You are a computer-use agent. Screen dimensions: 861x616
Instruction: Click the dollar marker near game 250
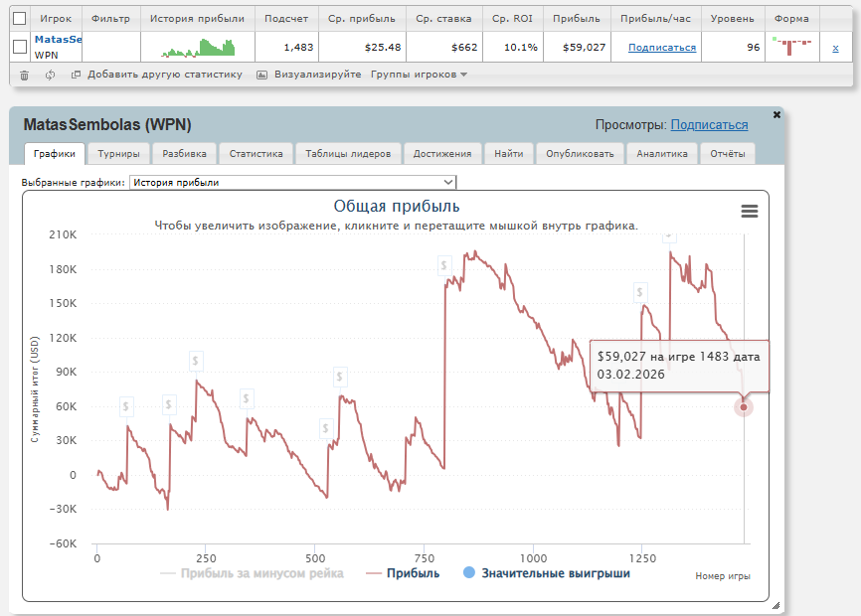coord(197,361)
